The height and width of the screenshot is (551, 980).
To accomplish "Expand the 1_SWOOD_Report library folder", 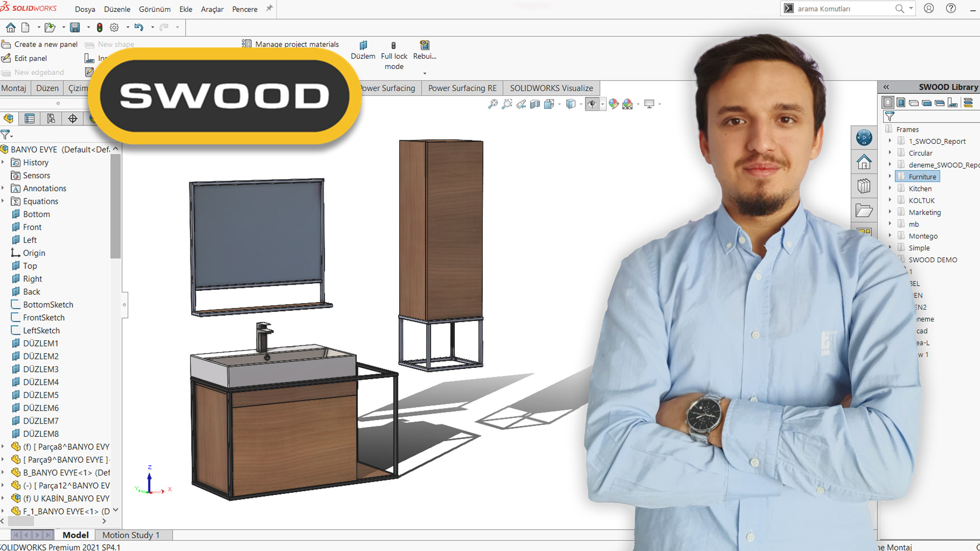I will (x=890, y=141).
